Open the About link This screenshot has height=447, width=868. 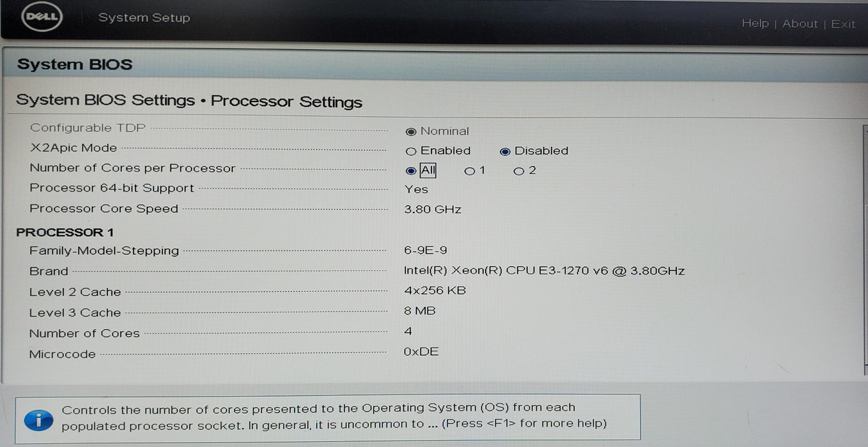(x=800, y=24)
